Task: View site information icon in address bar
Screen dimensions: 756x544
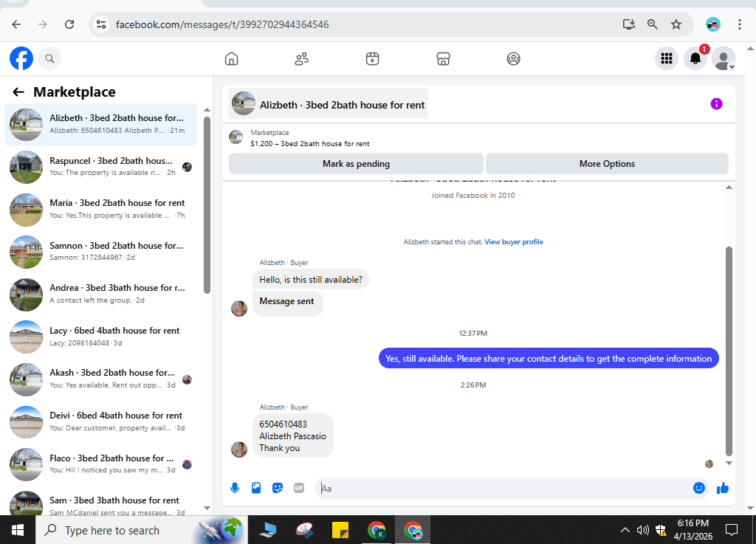Action: click(100, 24)
